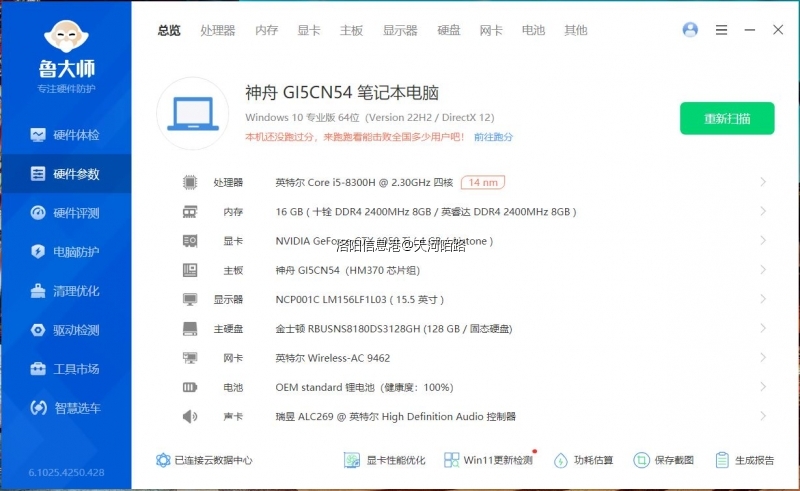Screen dimensions: 800x491
Task: Switch to the 其他 tab
Action: point(576,30)
